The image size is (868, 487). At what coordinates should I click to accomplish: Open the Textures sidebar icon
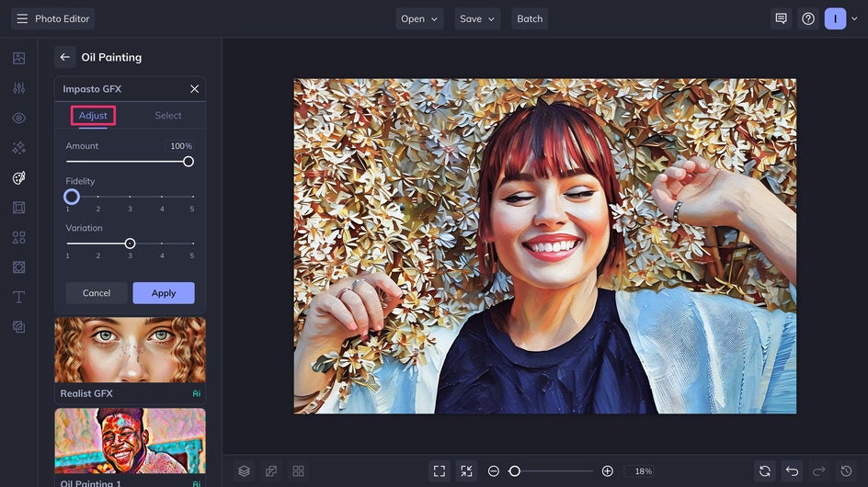click(18, 327)
